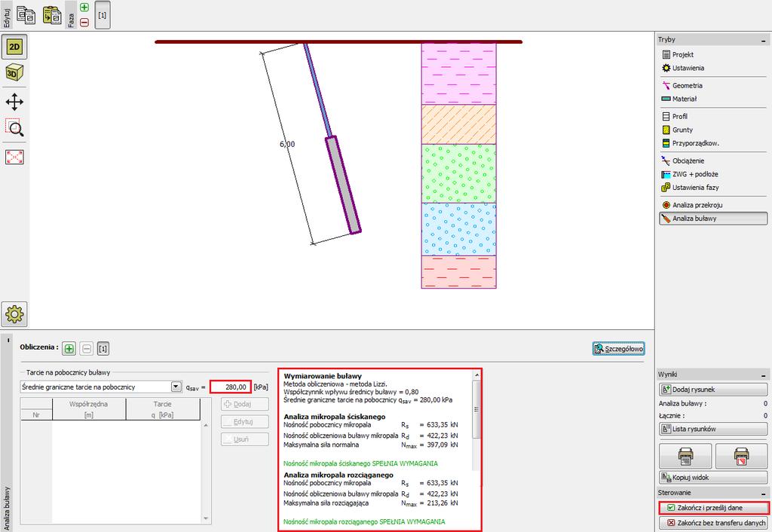Switch to 3D view mode
The width and height of the screenshot is (772, 532).
pos(14,73)
